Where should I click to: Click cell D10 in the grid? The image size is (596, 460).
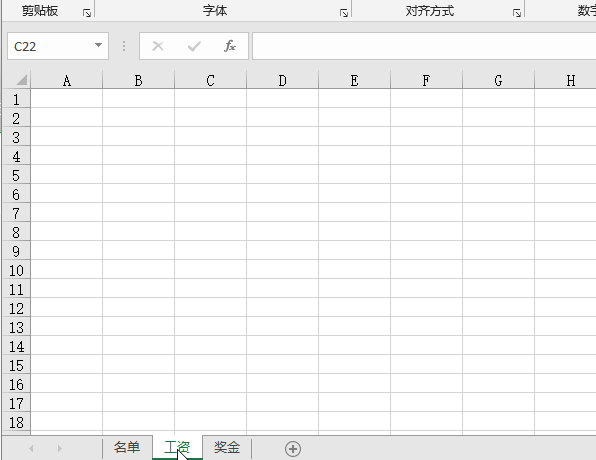click(282, 270)
